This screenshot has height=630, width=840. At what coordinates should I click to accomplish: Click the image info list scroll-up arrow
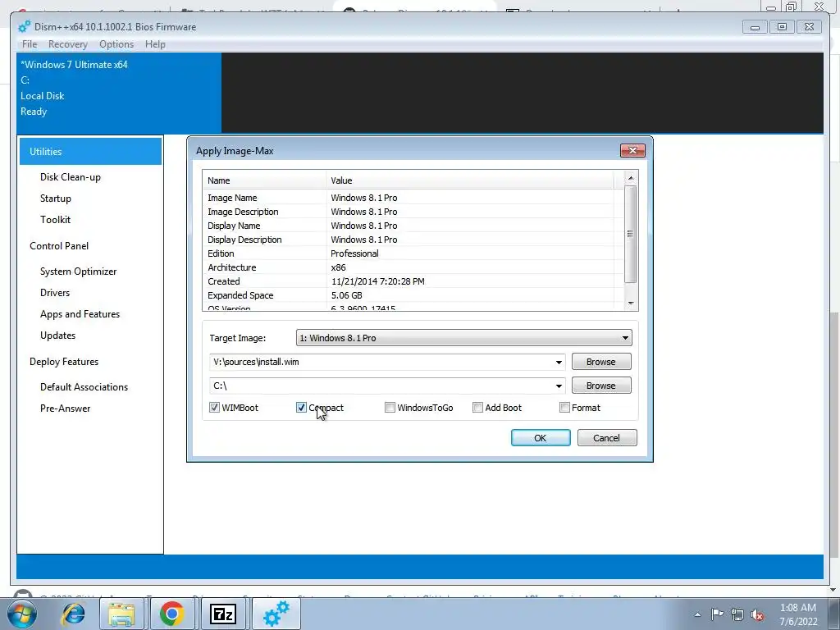(x=631, y=177)
